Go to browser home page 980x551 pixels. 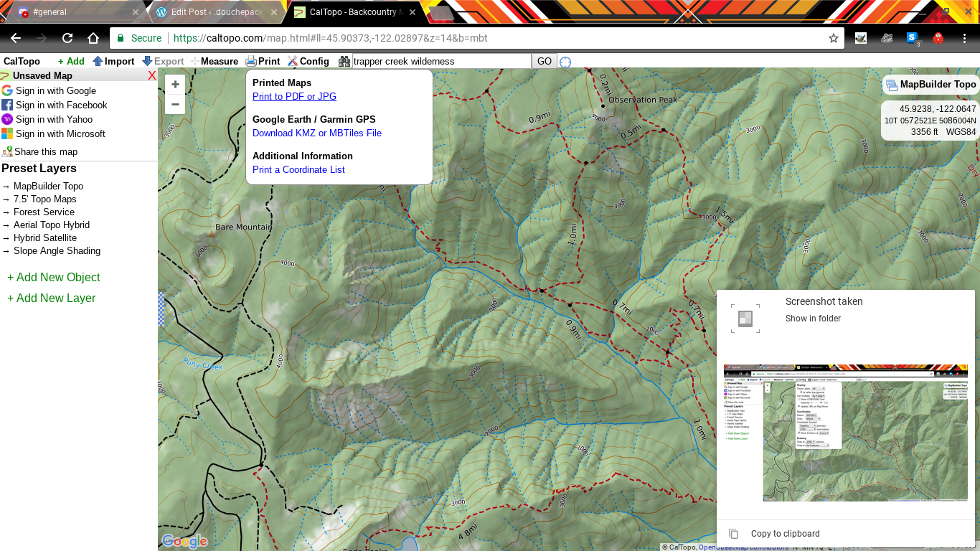click(x=93, y=38)
